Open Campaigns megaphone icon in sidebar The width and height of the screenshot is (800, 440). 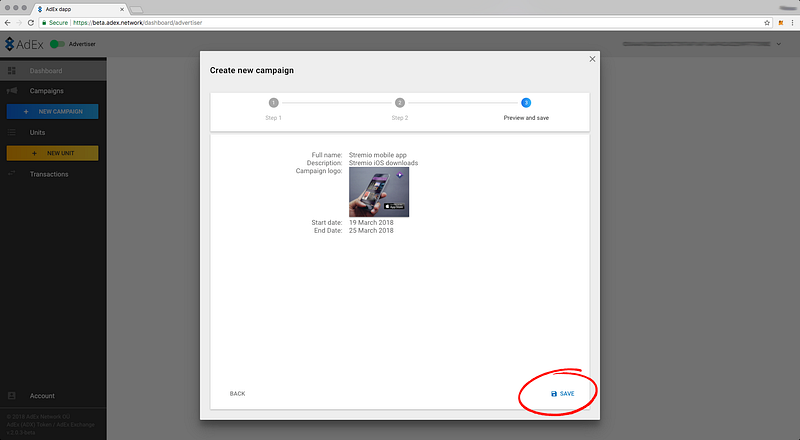coord(12,90)
